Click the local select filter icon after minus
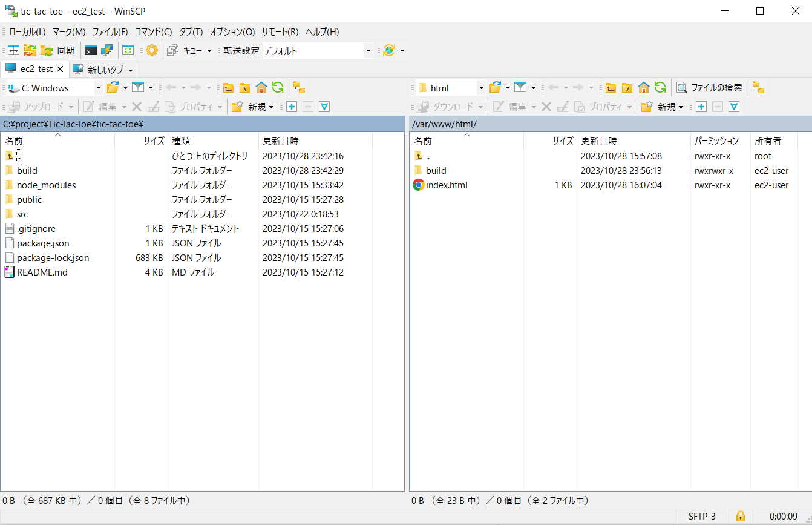 [x=324, y=107]
